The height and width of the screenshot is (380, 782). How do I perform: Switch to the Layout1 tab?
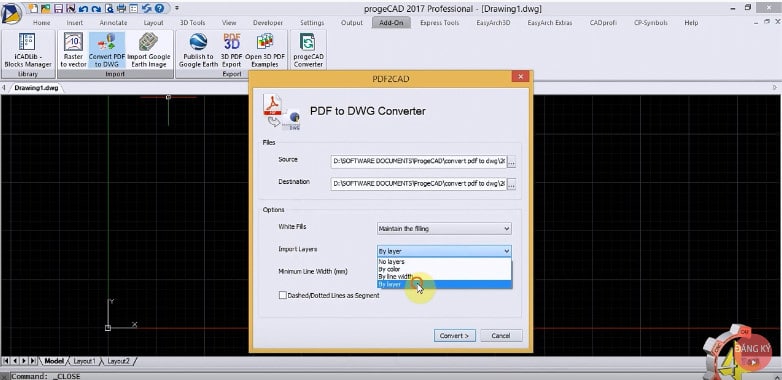click(x=84, y=361)
